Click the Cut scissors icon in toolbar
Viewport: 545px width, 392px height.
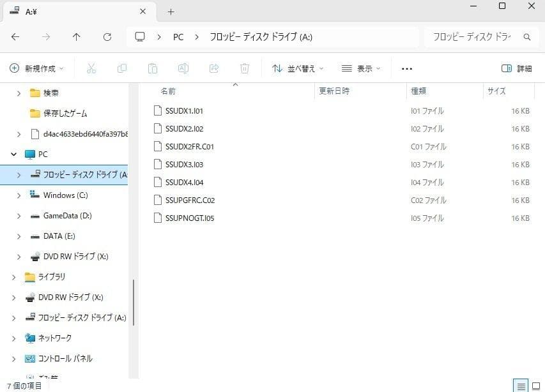pyautogui.click(x=91, y=68)
